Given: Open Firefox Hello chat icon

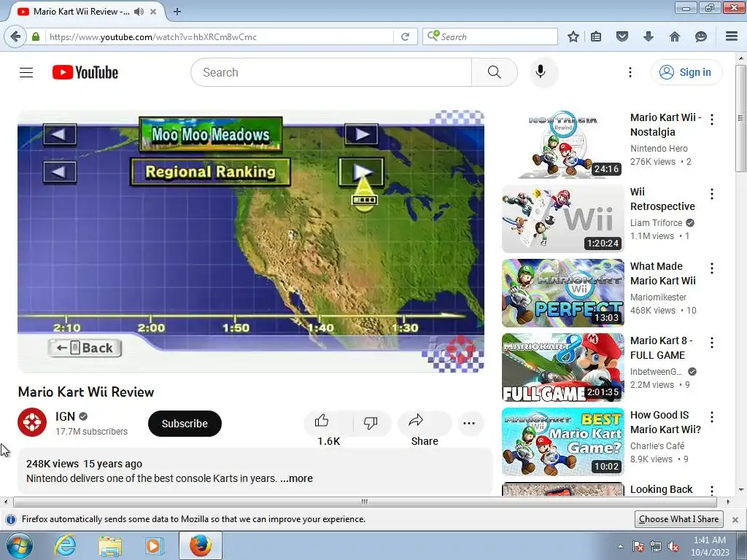Looking at the screenshot, I should point(701,36).
